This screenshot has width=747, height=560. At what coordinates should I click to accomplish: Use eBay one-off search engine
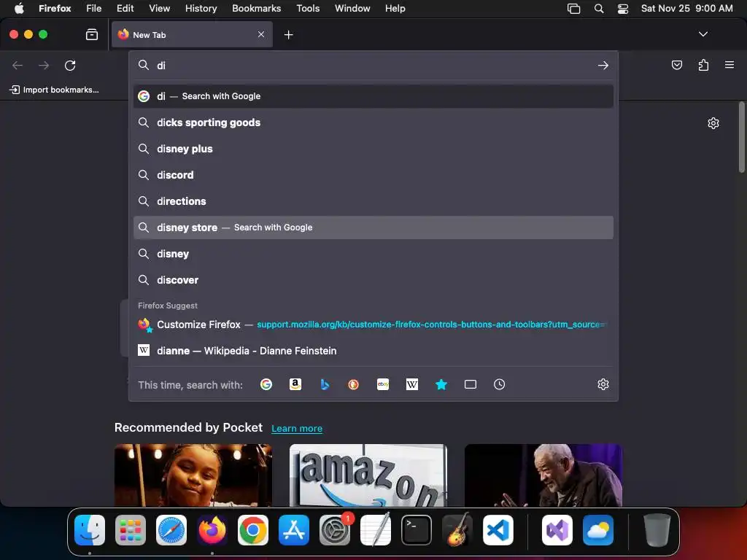point(383,384)
